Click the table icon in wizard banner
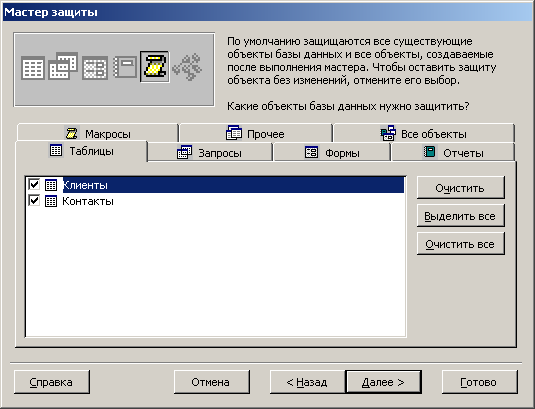The image size is (535, 409). click(x=33, y=68)
